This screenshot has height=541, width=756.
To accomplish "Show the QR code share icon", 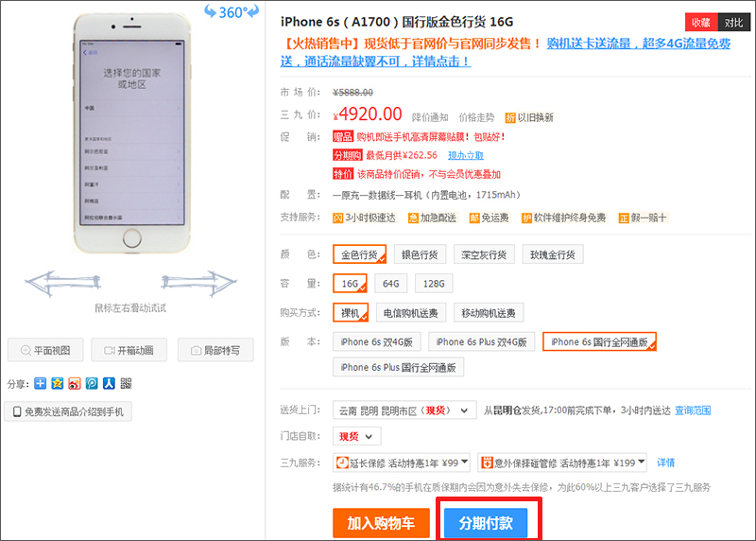I will (x=126, y=383).
